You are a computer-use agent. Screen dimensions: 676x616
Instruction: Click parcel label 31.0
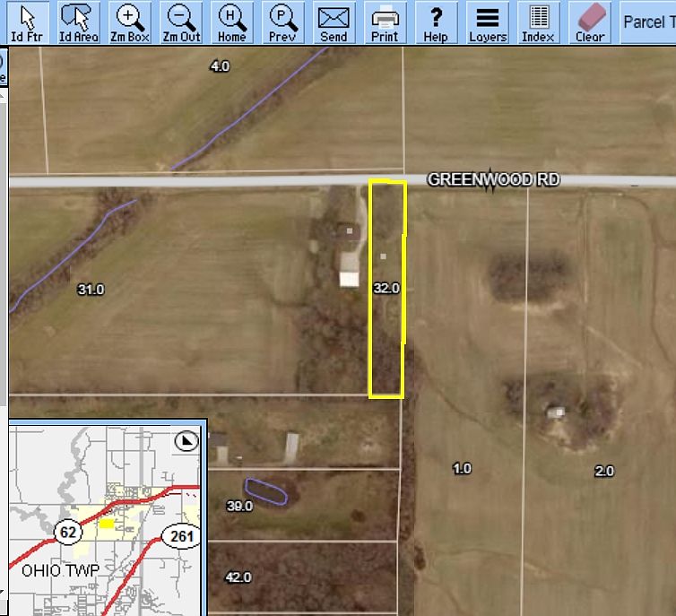pyautogui.click(x=91, y=290)
